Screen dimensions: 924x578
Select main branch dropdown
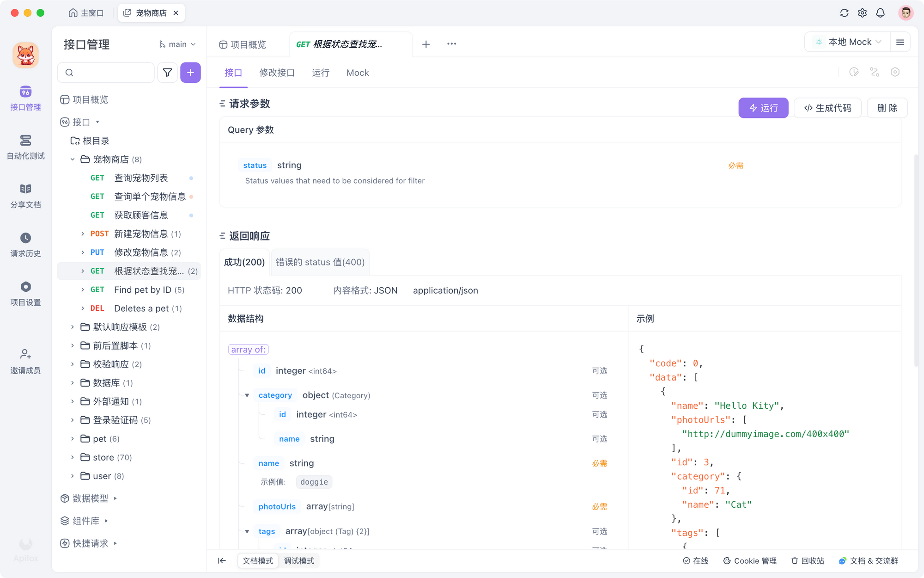click(177, 44)
